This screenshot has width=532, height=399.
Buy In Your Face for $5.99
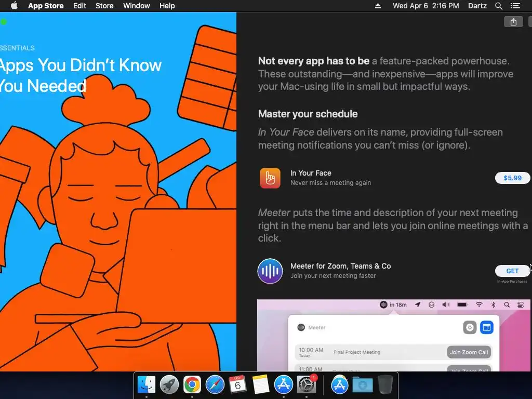(512, 178)
